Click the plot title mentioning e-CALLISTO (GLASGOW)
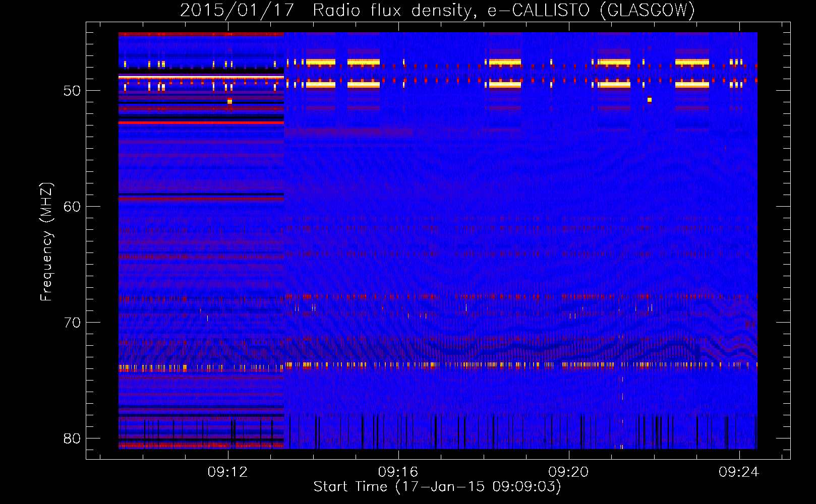 (437, 10)
